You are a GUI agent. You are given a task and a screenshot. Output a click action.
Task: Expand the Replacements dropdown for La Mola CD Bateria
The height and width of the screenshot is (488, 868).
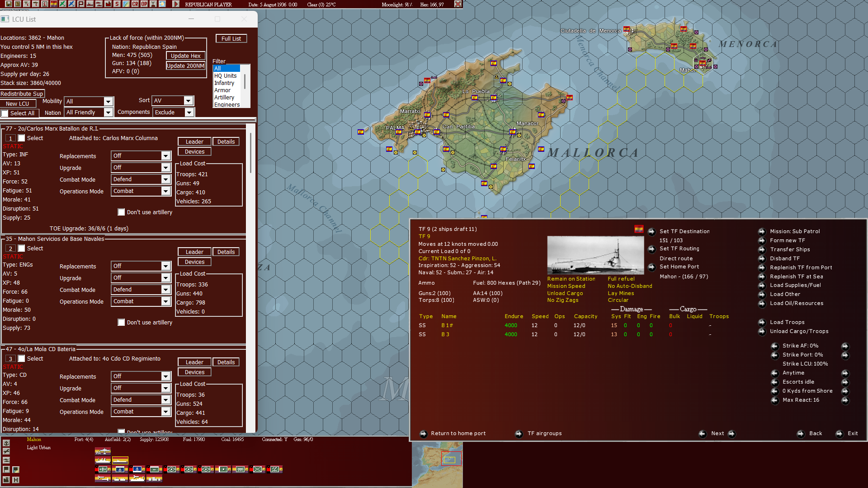point(141,376)
